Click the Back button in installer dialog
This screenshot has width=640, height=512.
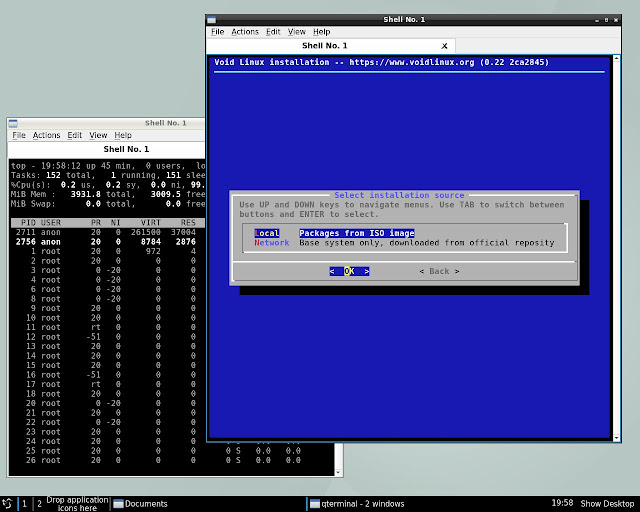click(439, 271)
